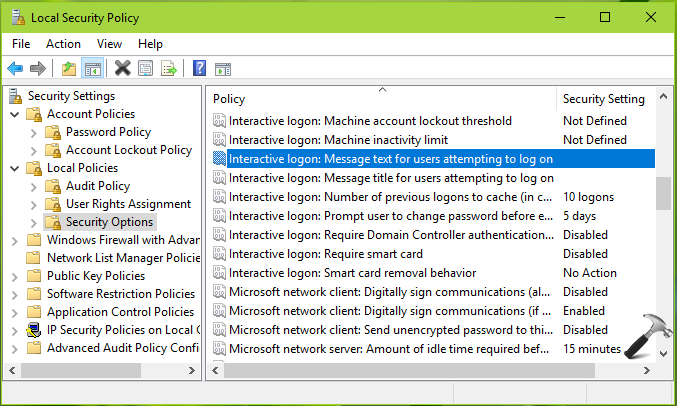Click the Delete X toolbar icon

pyautogui.click(x=123, y=68)
